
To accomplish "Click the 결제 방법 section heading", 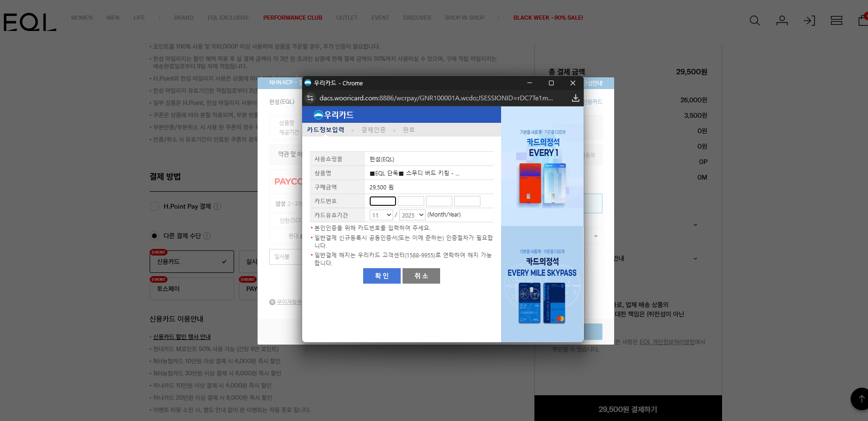I will (x=165, y=177).
